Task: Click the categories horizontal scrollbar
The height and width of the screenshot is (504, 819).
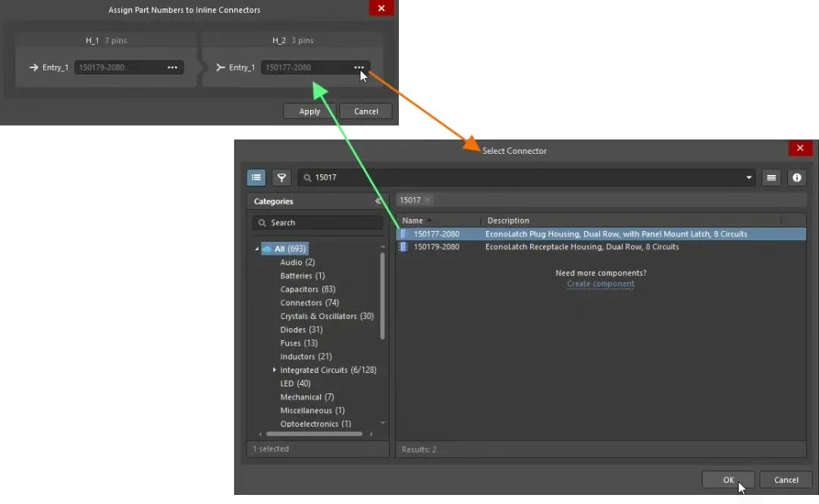Action: [314, 434]
